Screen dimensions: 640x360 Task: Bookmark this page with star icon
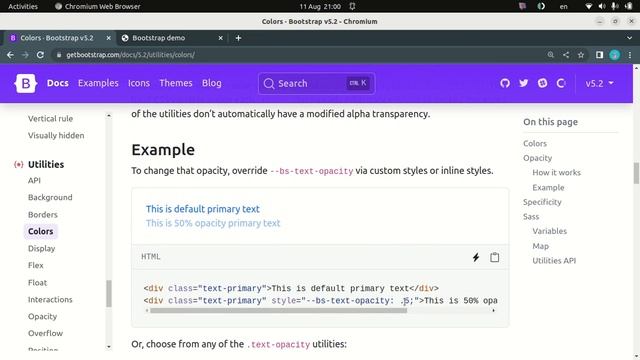pos(581,55)
